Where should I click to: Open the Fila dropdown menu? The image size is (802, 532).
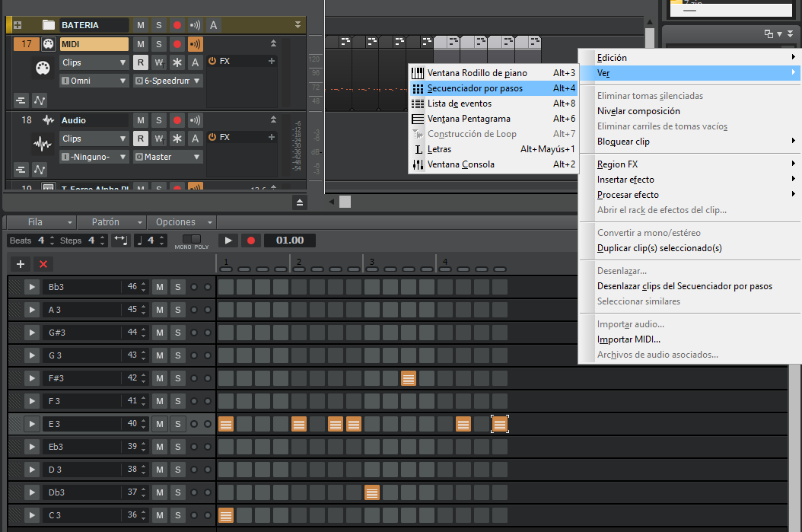point(42,222)
